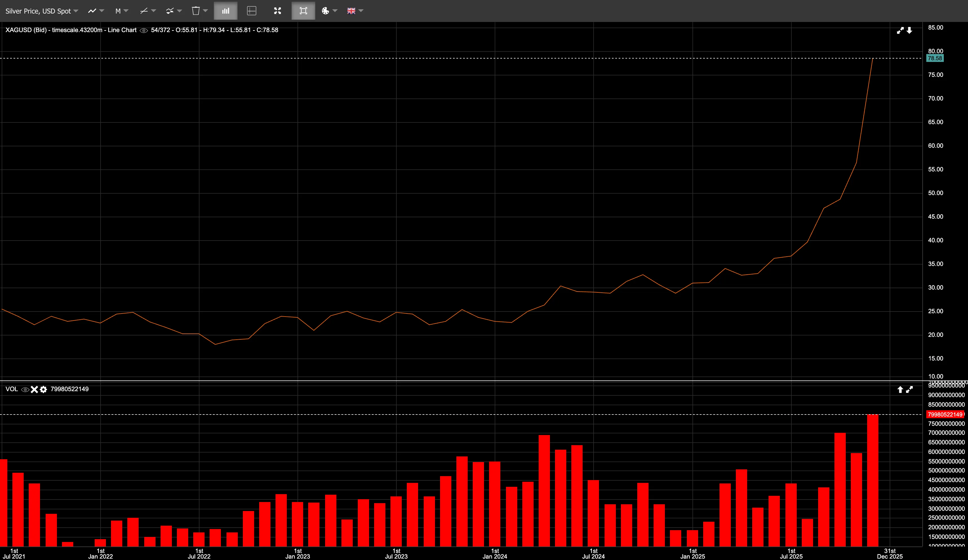The image size is (968, 560).
Task: Click the VOL panel label
Action: 12,389
